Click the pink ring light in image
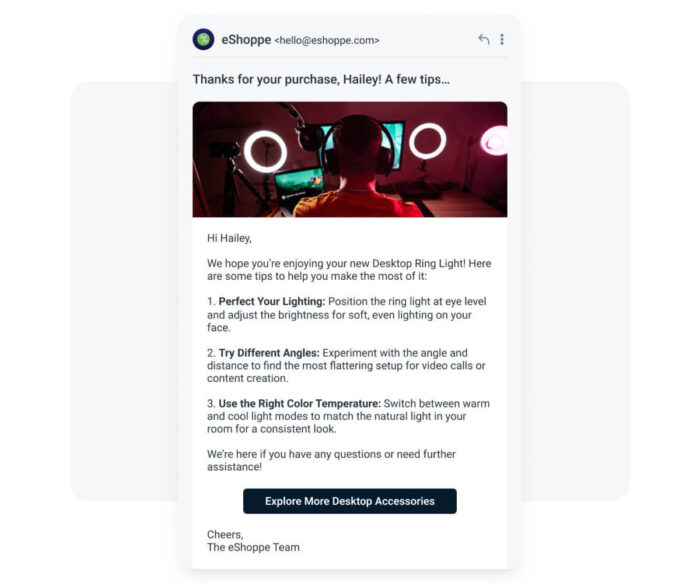 495,141
